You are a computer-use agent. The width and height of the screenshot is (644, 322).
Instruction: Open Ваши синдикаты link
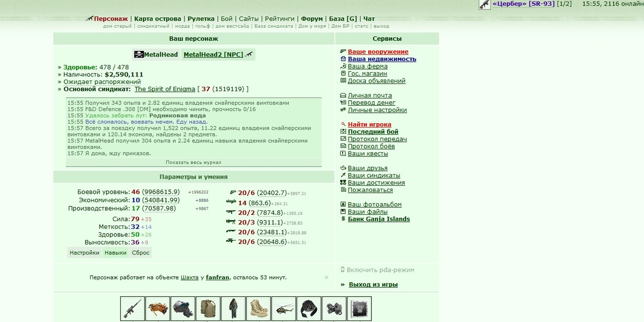(374, 176)
